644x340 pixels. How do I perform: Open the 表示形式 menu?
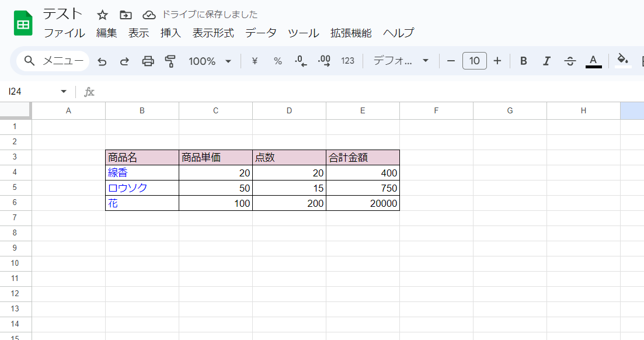coord(213,33)
